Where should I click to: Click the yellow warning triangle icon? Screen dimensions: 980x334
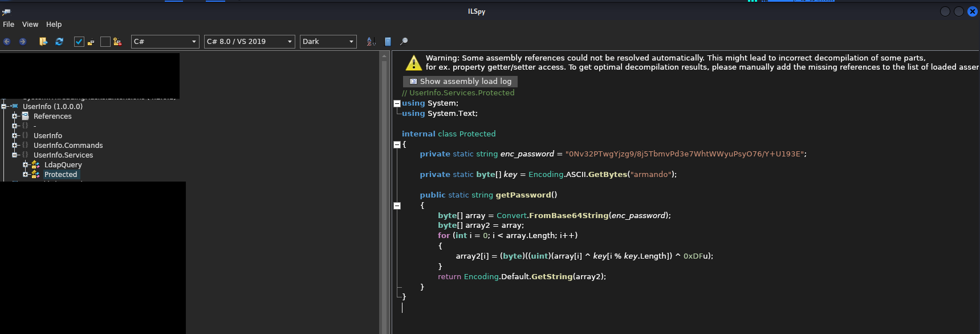413,63
